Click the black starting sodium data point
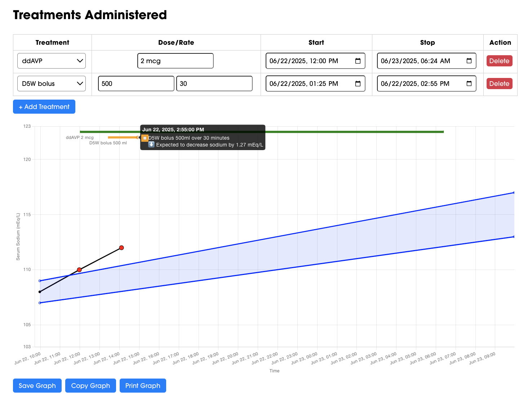 tap(40, 292)
